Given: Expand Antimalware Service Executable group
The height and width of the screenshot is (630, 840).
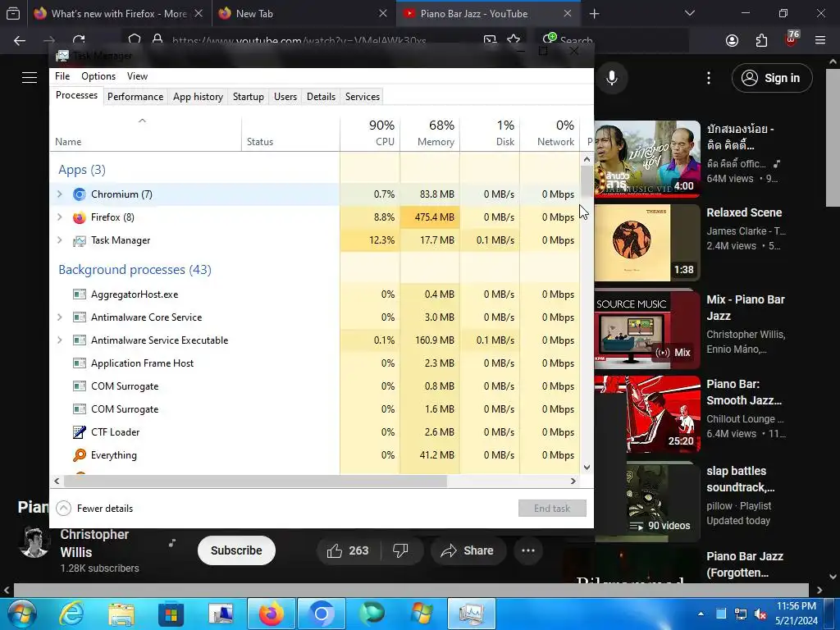Looking at the screenshot, I should tap(59, 340).
